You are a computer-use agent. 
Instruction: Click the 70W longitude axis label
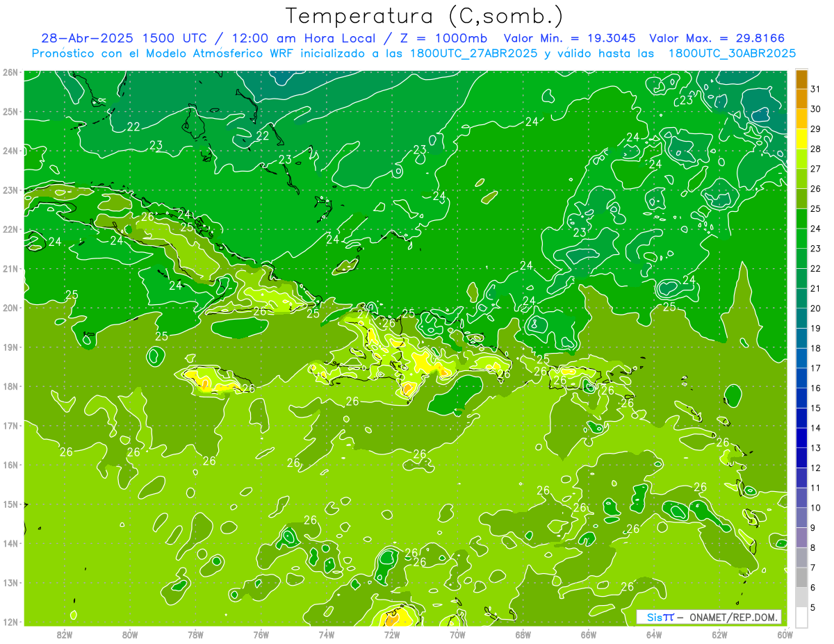click(x=457, y=634)
